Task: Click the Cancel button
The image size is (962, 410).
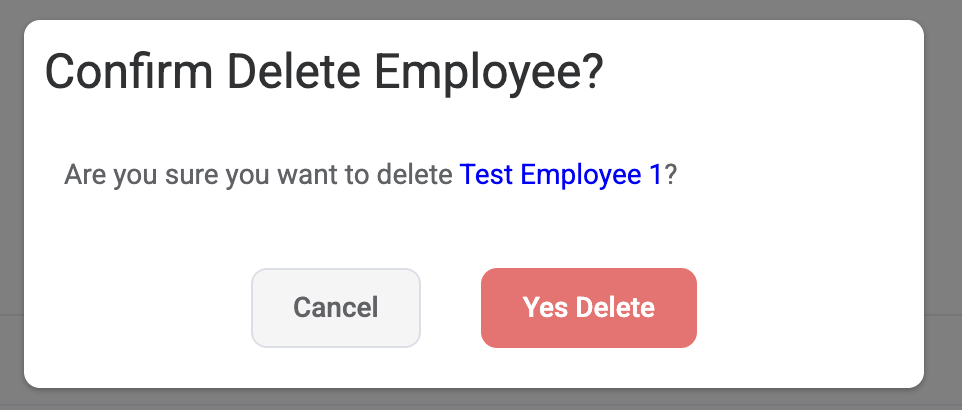Action: coord(335,308)
